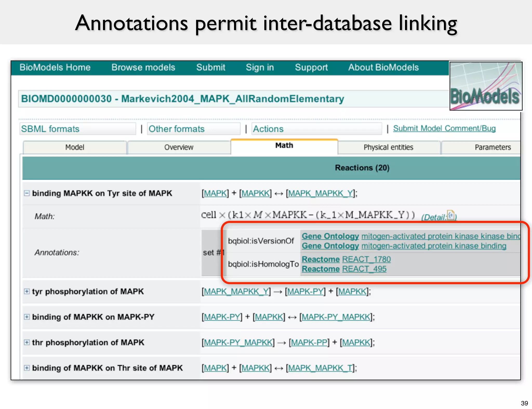
Task: Switch to the Model tab
Action: (x=75, y=147)
